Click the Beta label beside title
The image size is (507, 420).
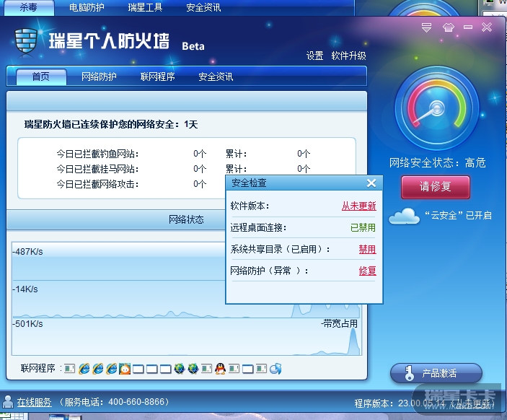coord(193,47)
